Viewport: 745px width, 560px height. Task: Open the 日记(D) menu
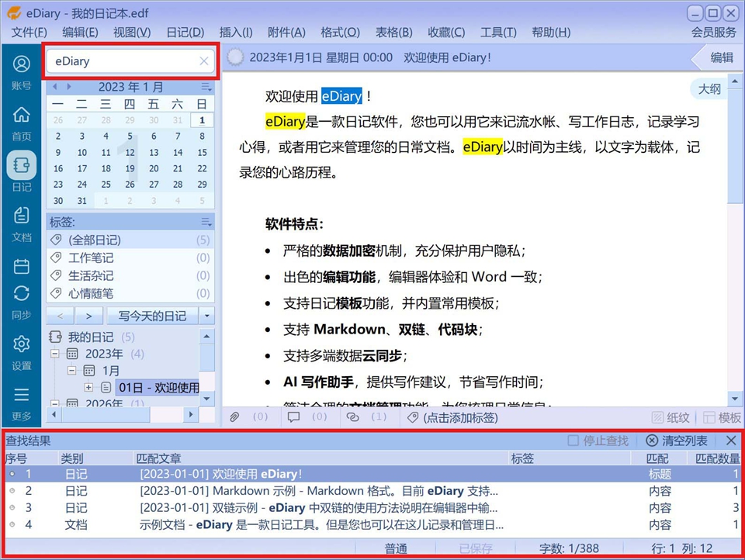point(185,33)
